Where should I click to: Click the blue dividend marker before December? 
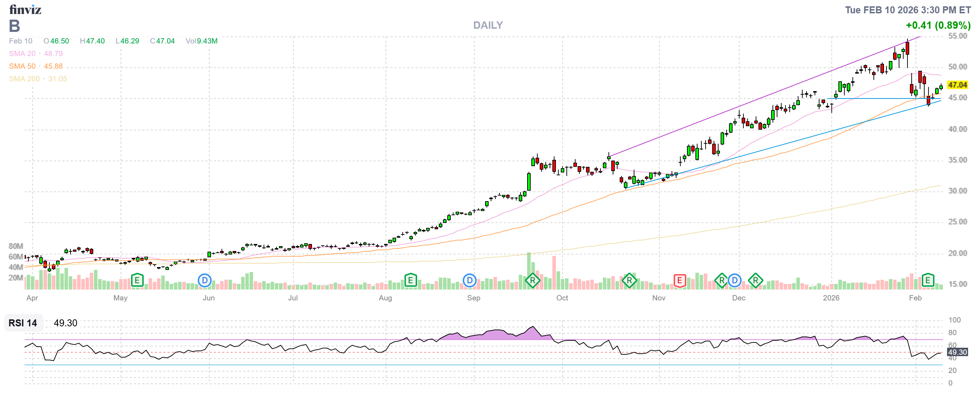[x=735, y=281]
